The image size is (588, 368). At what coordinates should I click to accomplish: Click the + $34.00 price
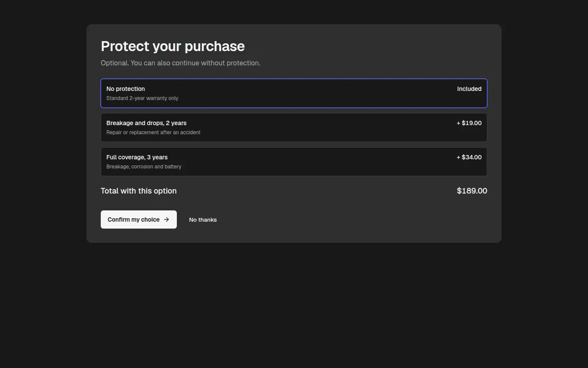tap(469, 157)
